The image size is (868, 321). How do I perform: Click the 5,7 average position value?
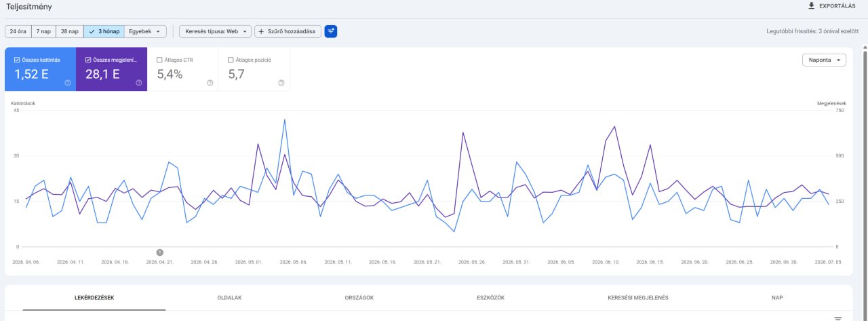pos(236,75)
